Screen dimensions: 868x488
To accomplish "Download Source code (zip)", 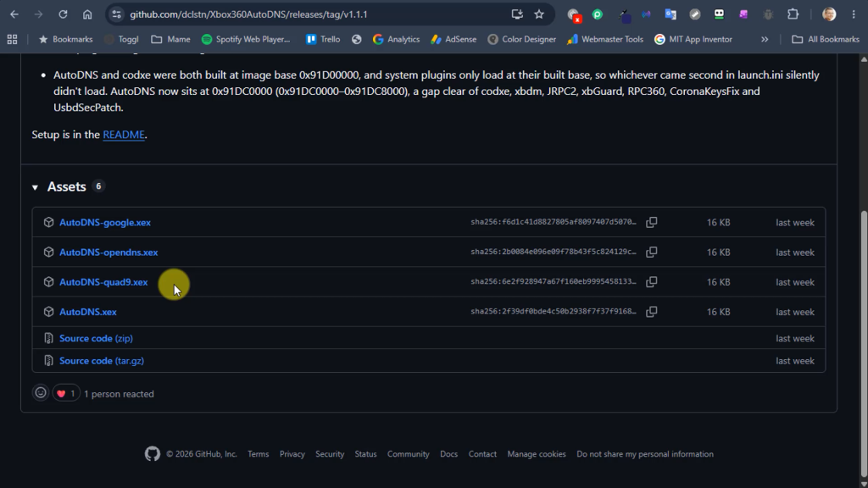I will click(x=97, y=338).
